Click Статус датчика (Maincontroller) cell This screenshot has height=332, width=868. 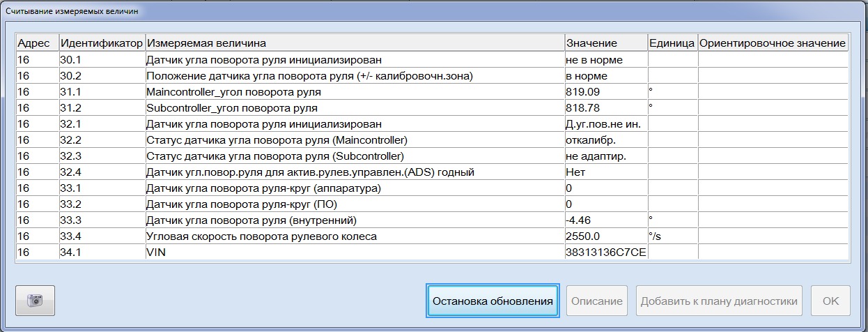[355, 140]
